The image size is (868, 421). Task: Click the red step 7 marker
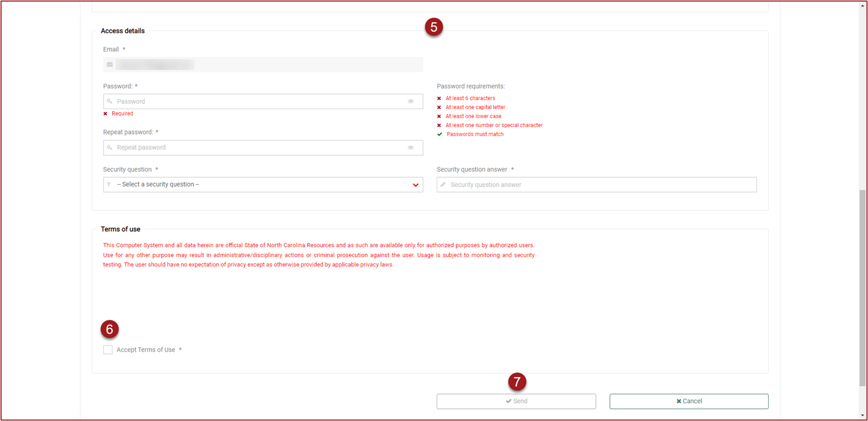(x=517, y=382)
